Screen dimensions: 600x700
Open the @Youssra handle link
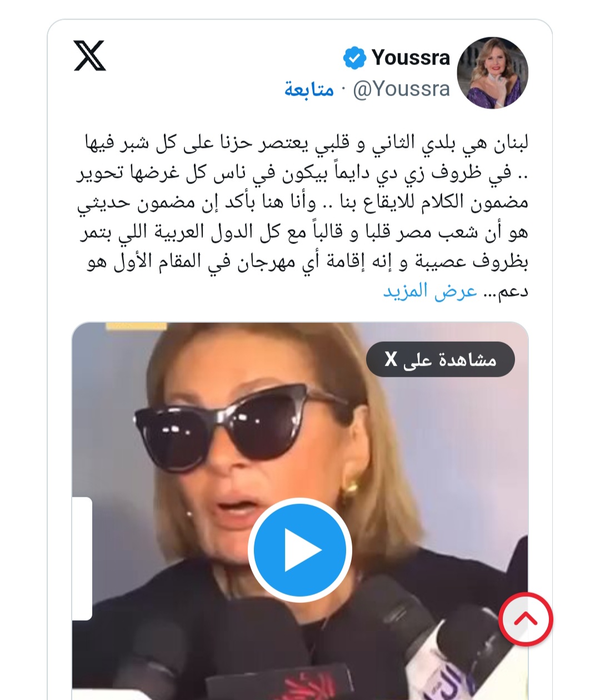pyautogui.click(x=401, y=89)
